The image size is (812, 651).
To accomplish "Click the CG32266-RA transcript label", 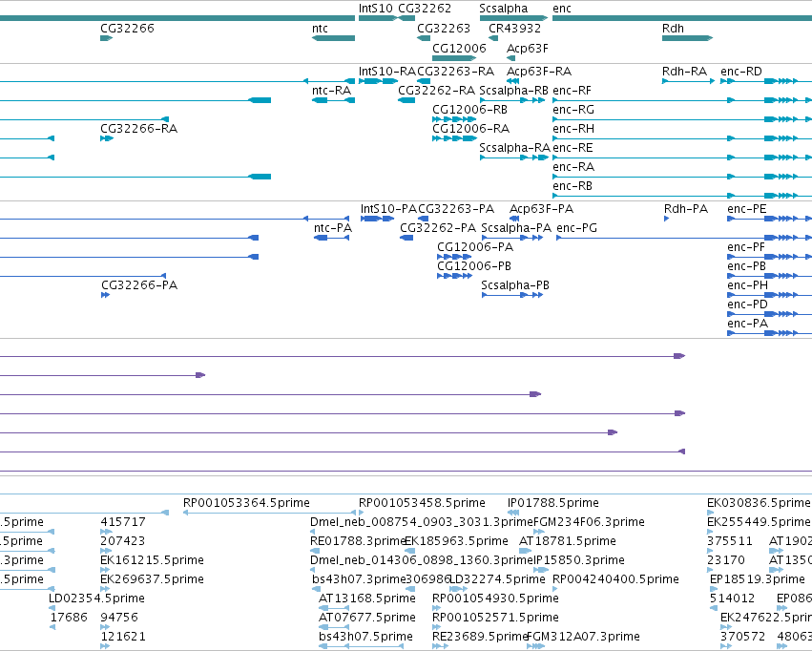I will (138, 129).
